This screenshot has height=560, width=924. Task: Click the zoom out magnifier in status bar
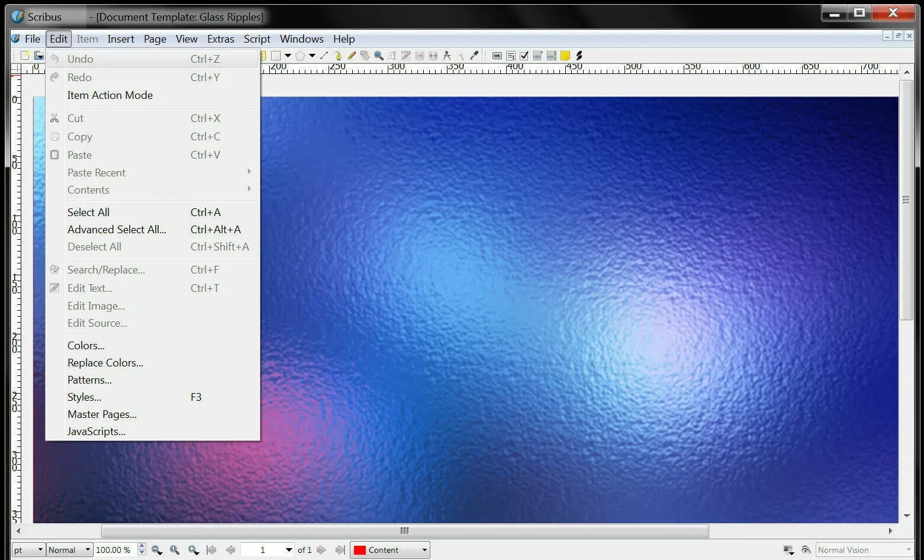point(157,550)
